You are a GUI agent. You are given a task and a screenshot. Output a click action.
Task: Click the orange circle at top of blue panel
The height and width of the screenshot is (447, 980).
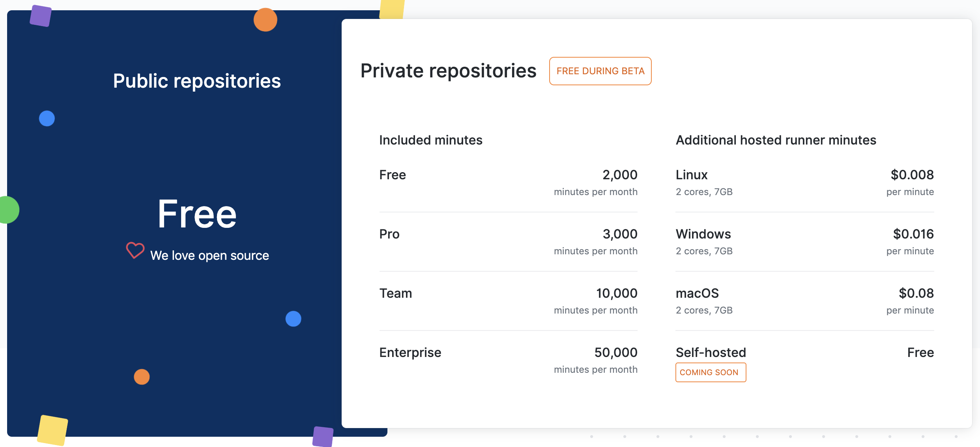[x=265, y=20]
